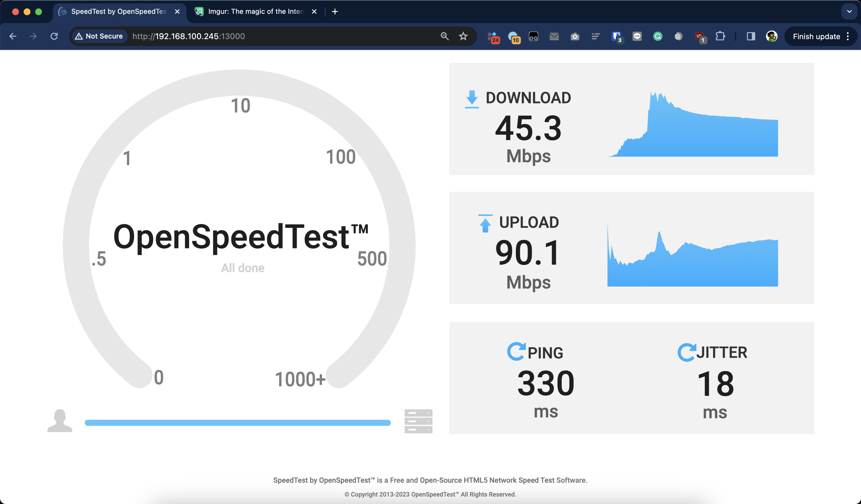Click the upload speed graph

tap(693, 254)
